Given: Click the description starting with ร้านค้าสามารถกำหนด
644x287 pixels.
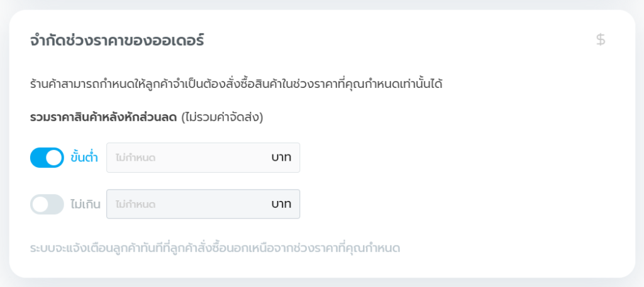Looking at the screenshot, I should (x=236, y=84).
